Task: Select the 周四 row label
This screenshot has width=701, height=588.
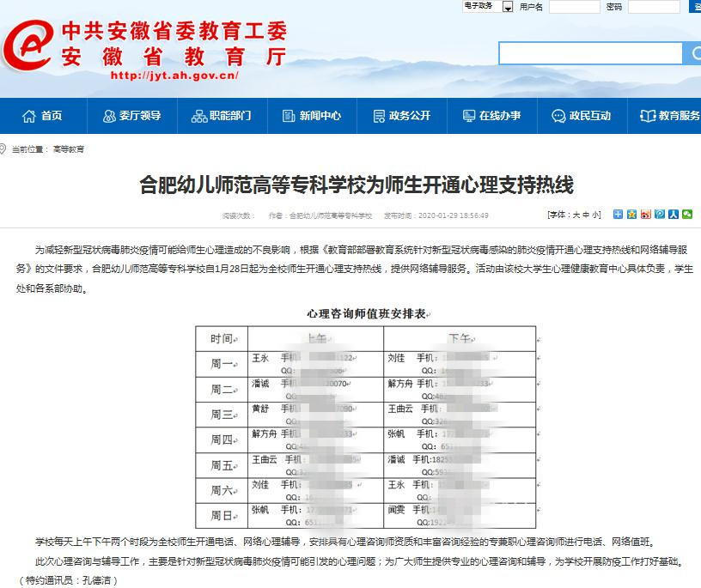Action: 222,440
